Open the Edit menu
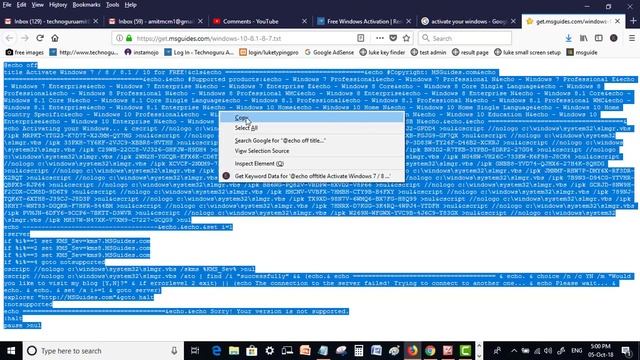 [21, 5]
